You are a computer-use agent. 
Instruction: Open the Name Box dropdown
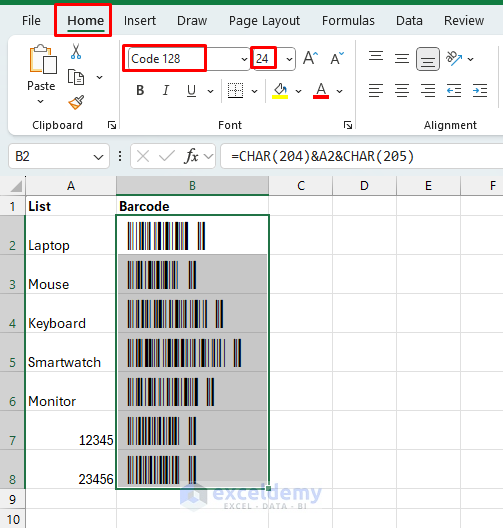click(98, 157)
